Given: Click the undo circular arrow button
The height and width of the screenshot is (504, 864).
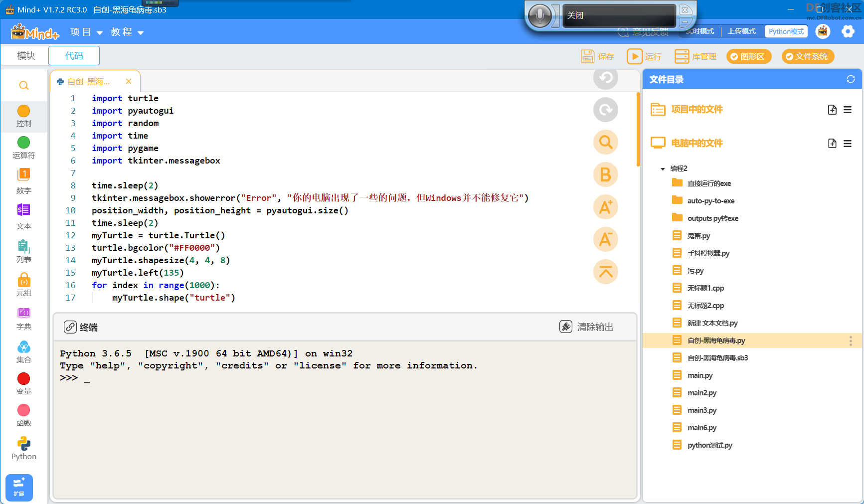Looking at the screenshot, I should [x=605, y=77].
